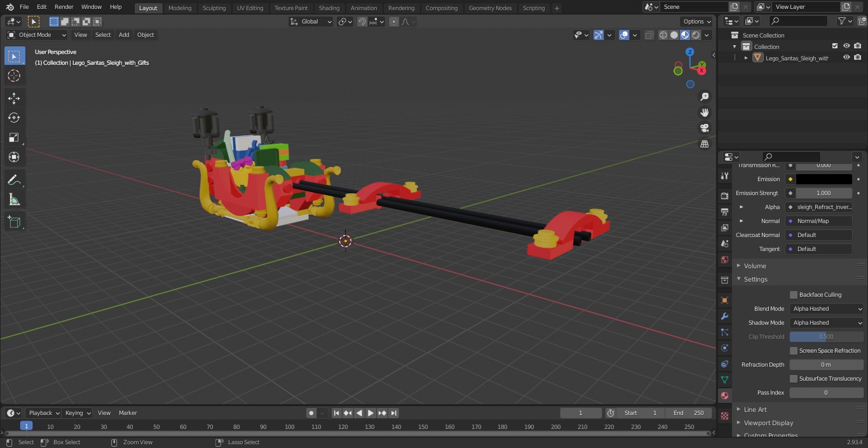This screenshot has width=868, height=448.
Task: Click the Pan view hand icon
Action: pyautogui.click(x=705, y=112)
